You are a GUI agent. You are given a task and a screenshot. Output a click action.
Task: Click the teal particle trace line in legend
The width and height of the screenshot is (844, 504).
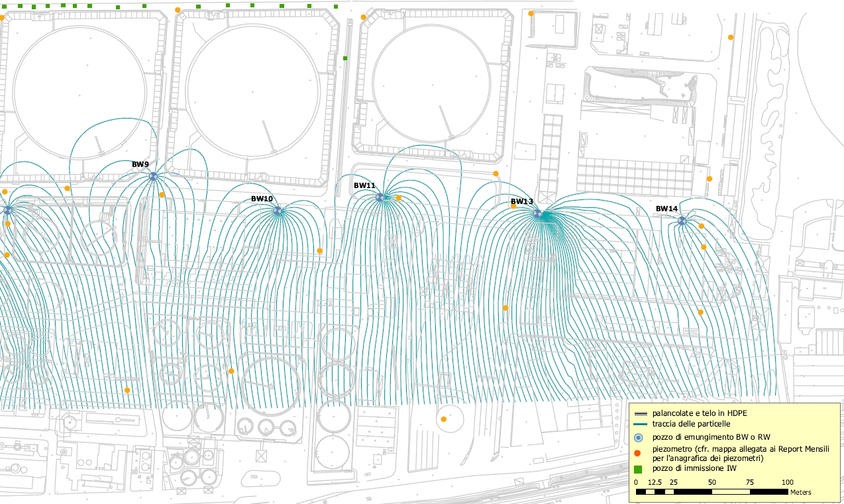639,424
